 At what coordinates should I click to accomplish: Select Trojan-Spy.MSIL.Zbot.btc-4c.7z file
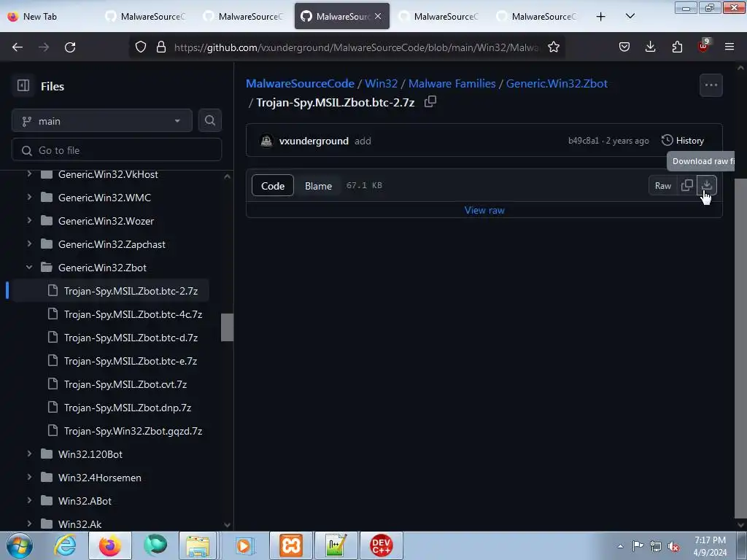coord(133,314)
